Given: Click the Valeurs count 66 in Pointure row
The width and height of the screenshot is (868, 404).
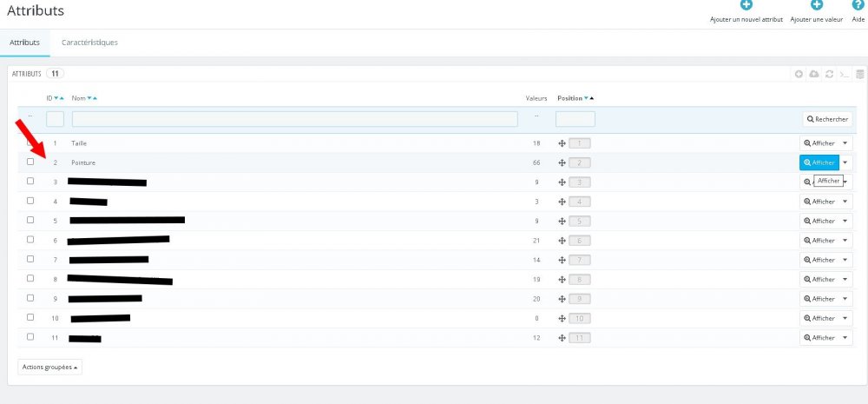Looking at the screenshot, I should (x=536, y=163).
